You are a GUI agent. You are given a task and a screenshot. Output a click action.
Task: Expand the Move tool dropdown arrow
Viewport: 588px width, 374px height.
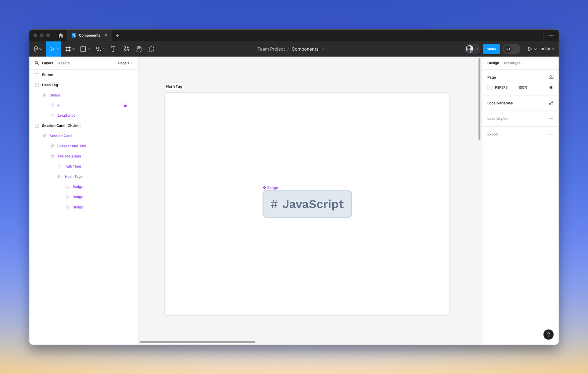click(x=58, y=49)
